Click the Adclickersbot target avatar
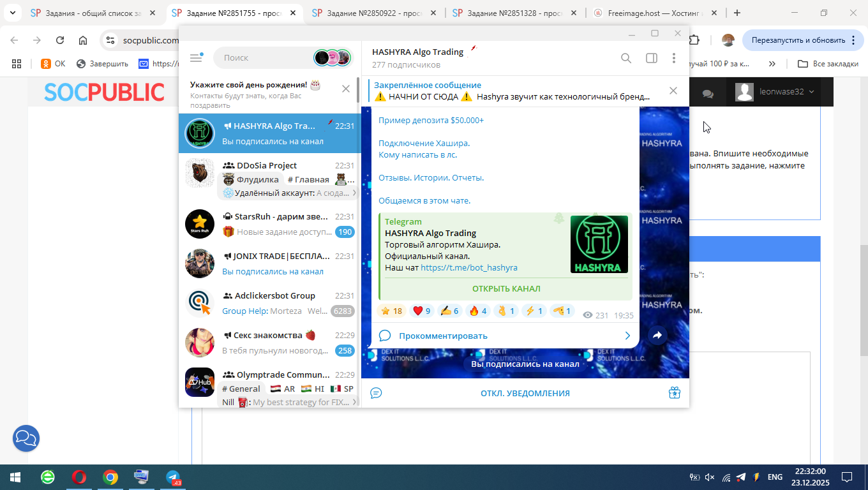This screenshot has height=490, width=868. [200, 303]
